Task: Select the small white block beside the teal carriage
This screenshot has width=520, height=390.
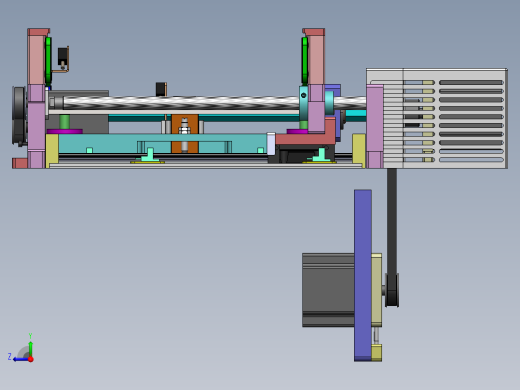Action: 271,144
